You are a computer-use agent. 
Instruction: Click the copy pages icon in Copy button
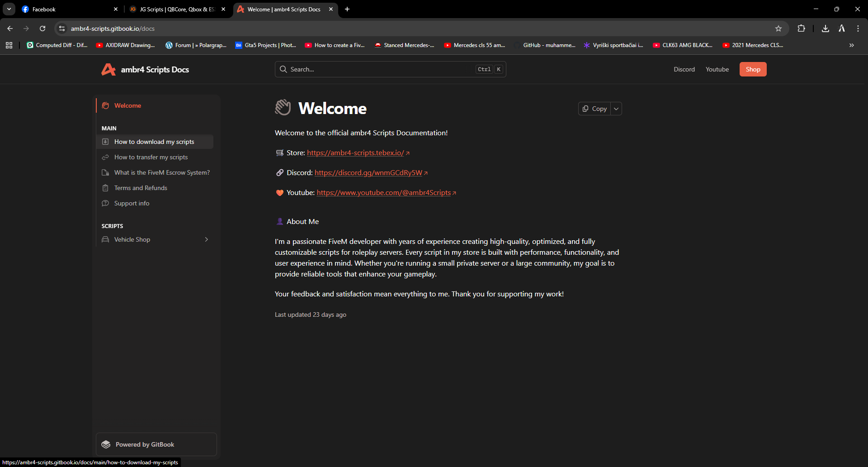click(585, 109)
